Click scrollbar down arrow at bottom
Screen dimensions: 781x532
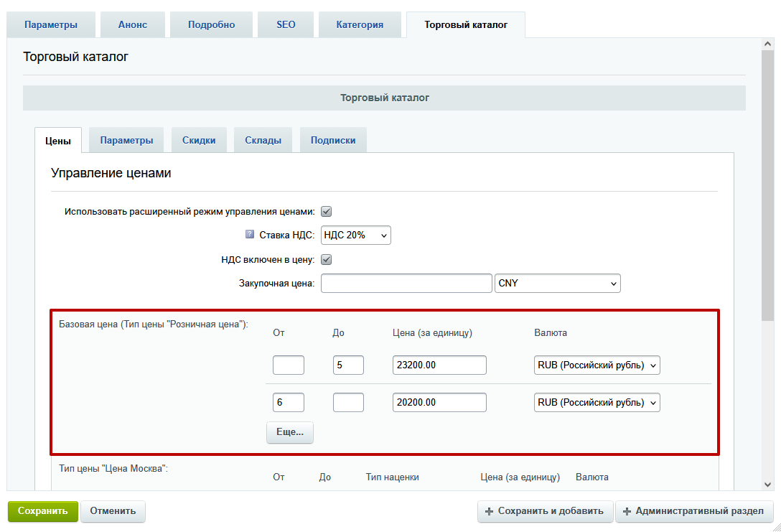tap(767, 485)
